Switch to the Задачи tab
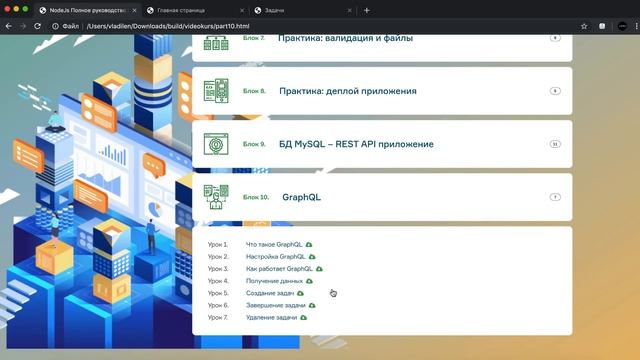Screen dimensions: 640x360 [303, 11]
